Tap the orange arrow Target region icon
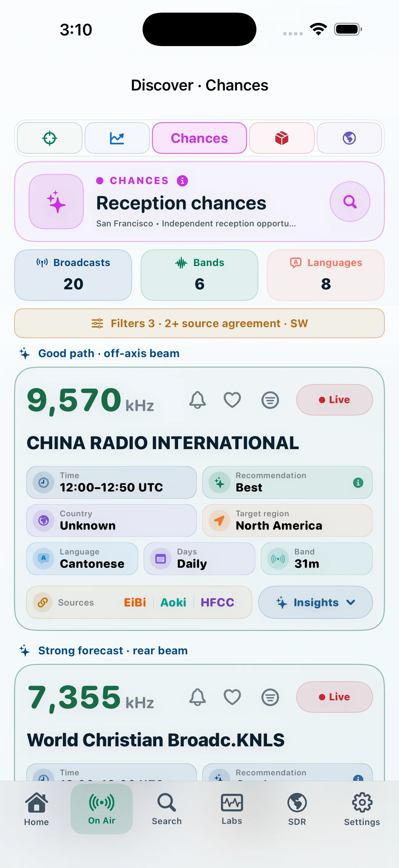This screenshot has width=399, height=868. tap(219, 521)
